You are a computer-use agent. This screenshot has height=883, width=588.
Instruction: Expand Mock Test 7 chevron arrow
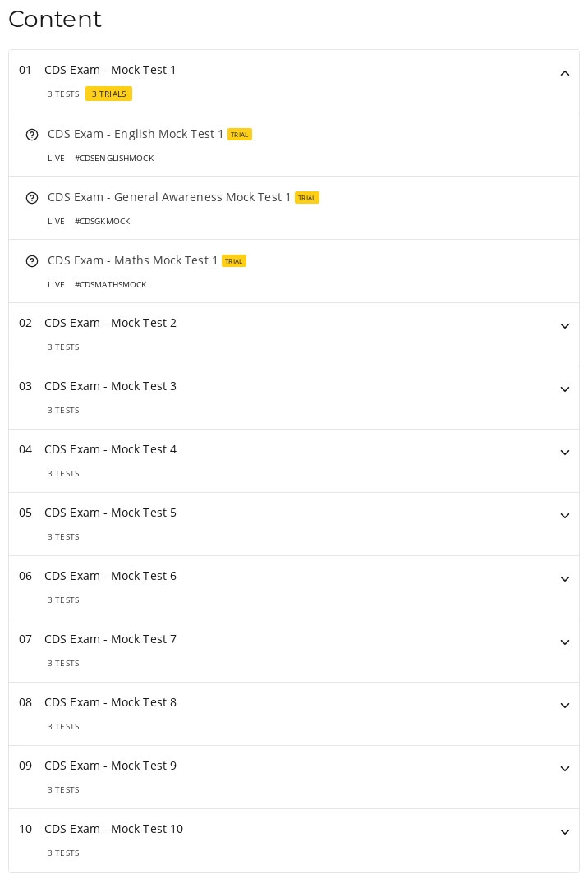[x=565, y=642]
